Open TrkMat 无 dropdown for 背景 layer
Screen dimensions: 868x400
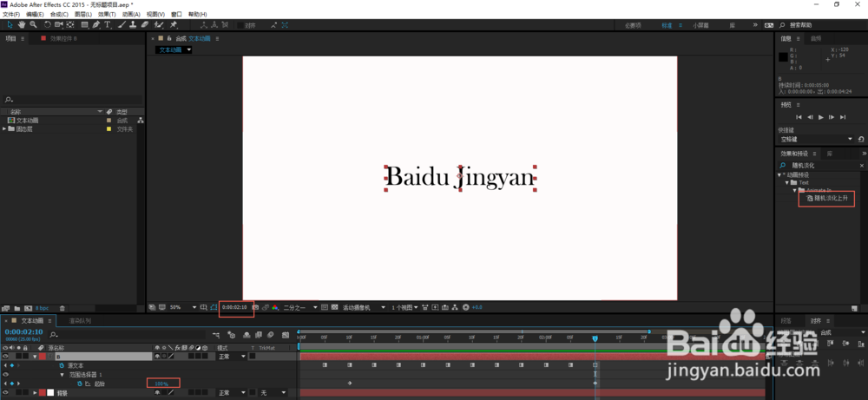tap(273, 392)
